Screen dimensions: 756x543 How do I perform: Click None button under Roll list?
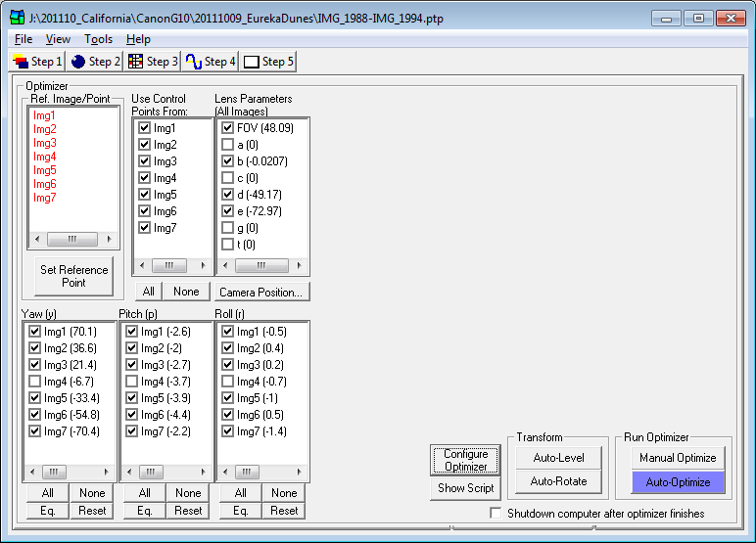point(284,493)
